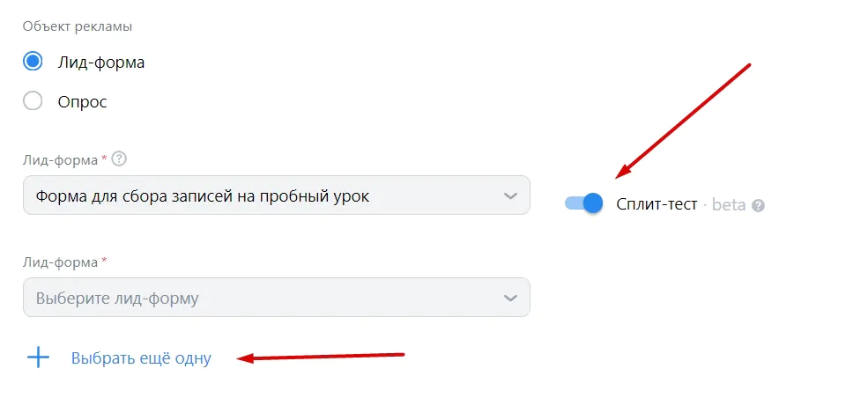Click the red arrow pointing at Выбрать ещё одну
868x398 pixels.
pos(321,357)
